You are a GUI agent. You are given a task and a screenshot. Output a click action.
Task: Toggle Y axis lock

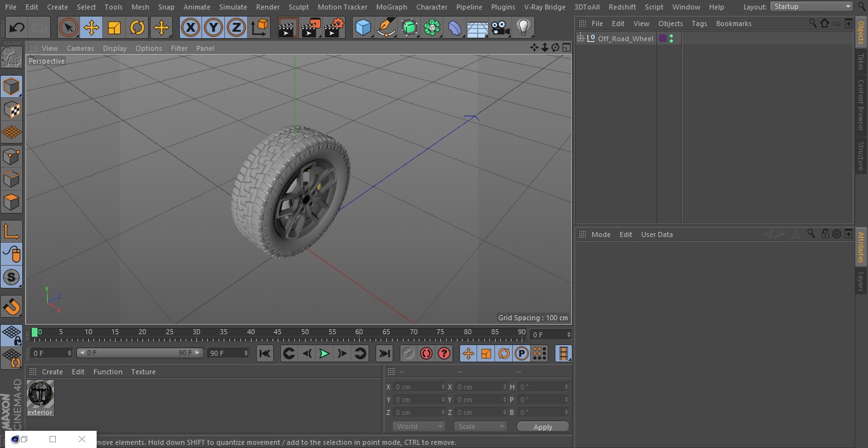214,27
